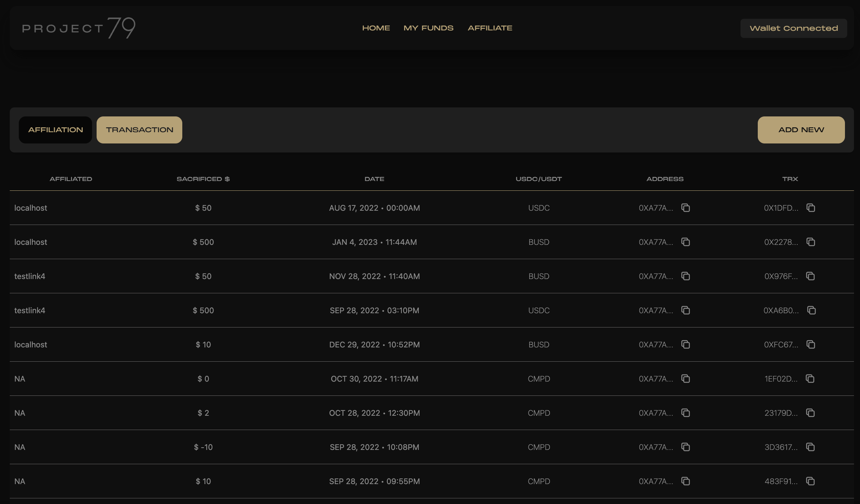Copy TRX hash 0X976F
The image size is (860, 504).
point(811,276)
